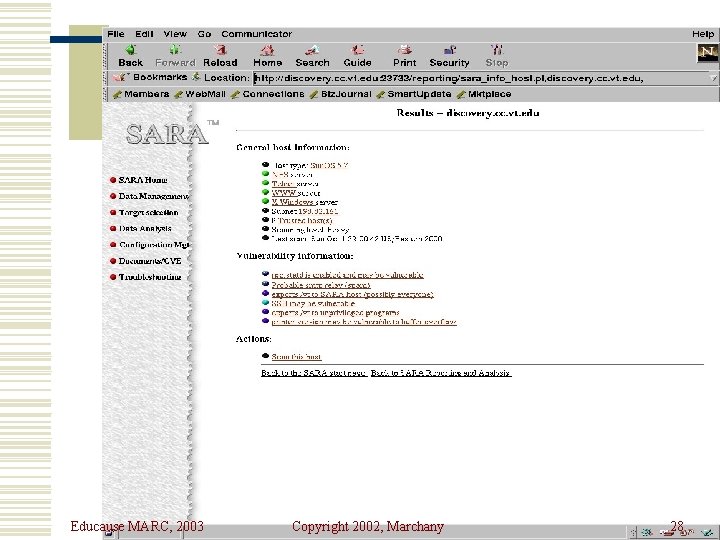The width and height of the screenshot is (720, 540).
Task: Click the Scan this host link
Action: click(x=296, y=357)
